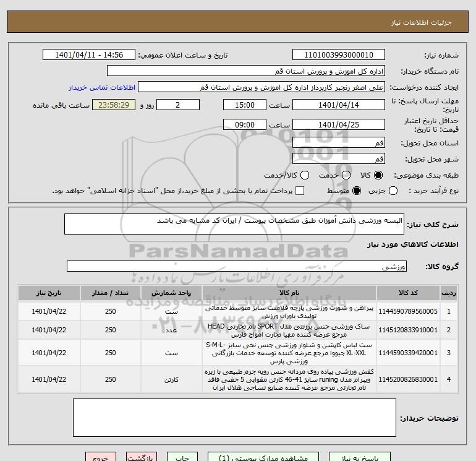476x461 pixels.
Task: Click the بازگشت button
Action: coord(142,457)
